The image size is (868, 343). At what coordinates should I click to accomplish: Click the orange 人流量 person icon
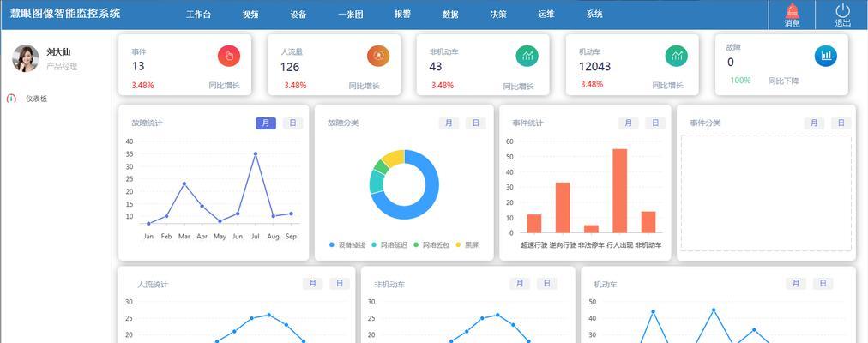(378, 56)
